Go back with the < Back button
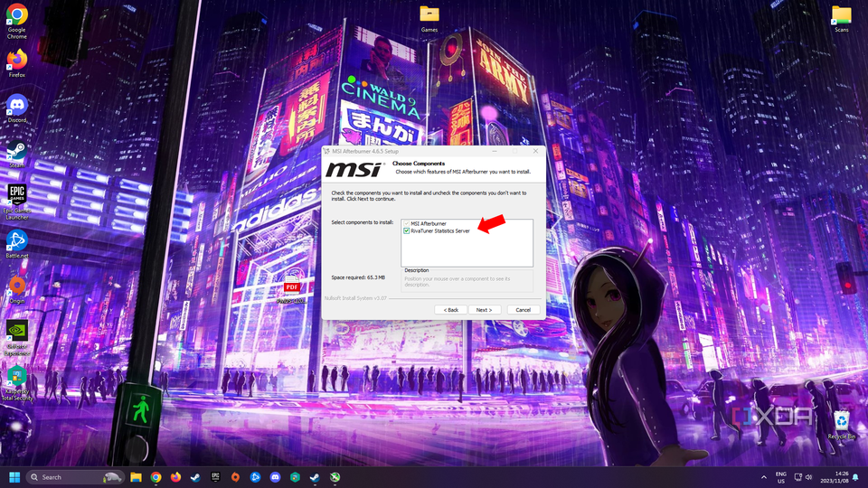868x488 pixels. click(x=450, y=310)
